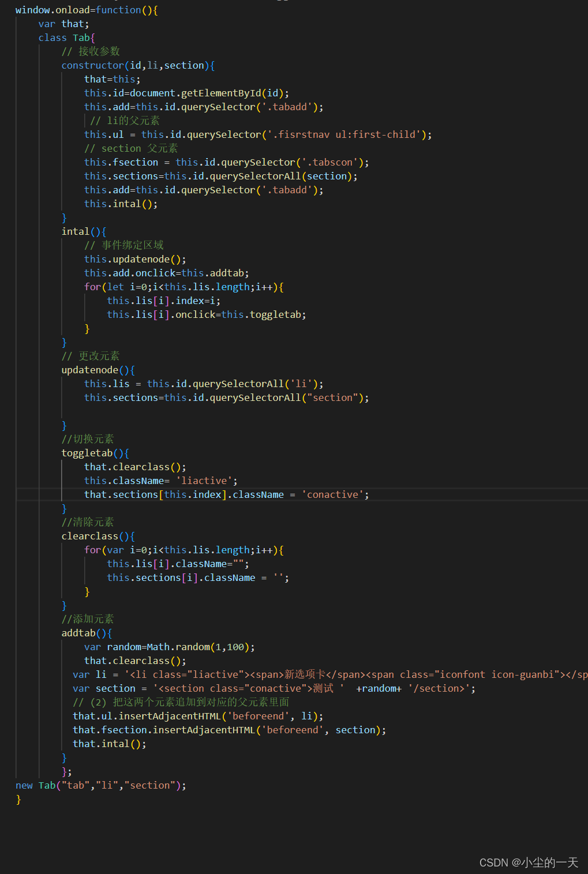Click the 'var that;' declaration line

[63, 24]
